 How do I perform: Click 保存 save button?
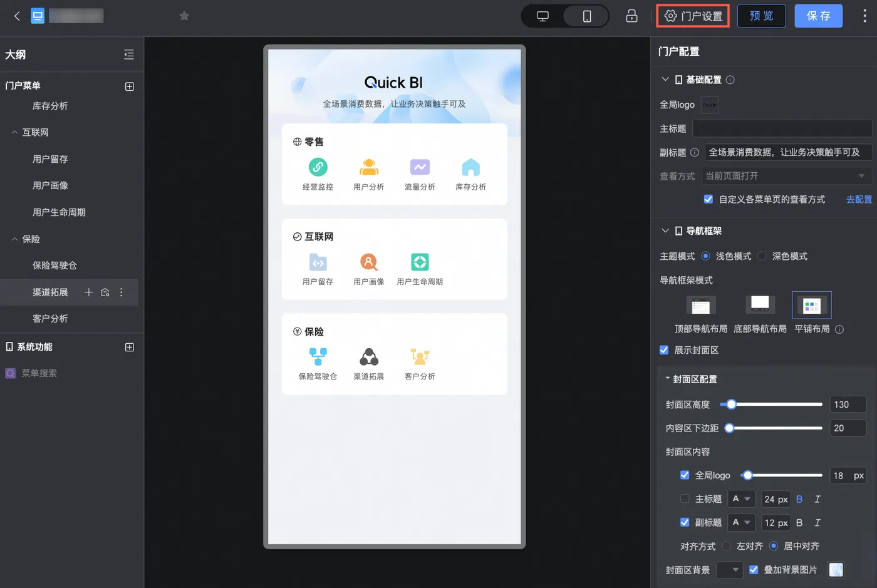pyautogui.click(x=819, y=16)
